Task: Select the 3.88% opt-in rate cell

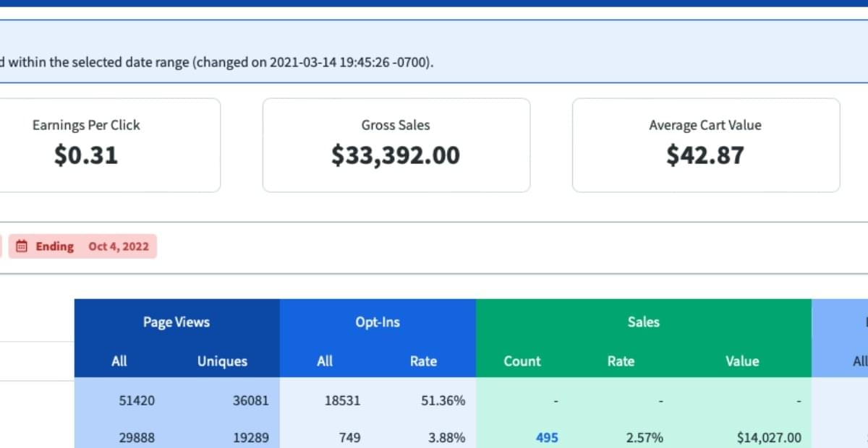Action: click(446, 437)
